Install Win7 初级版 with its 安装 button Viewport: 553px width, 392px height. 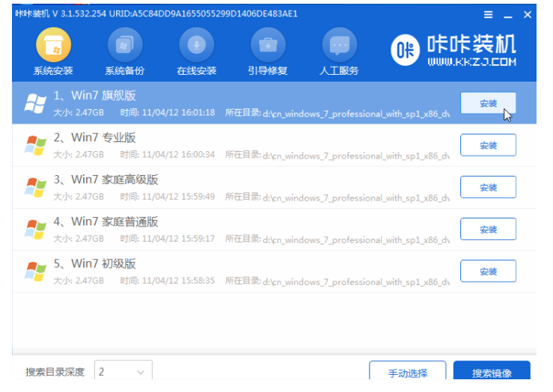click(488, 271)
